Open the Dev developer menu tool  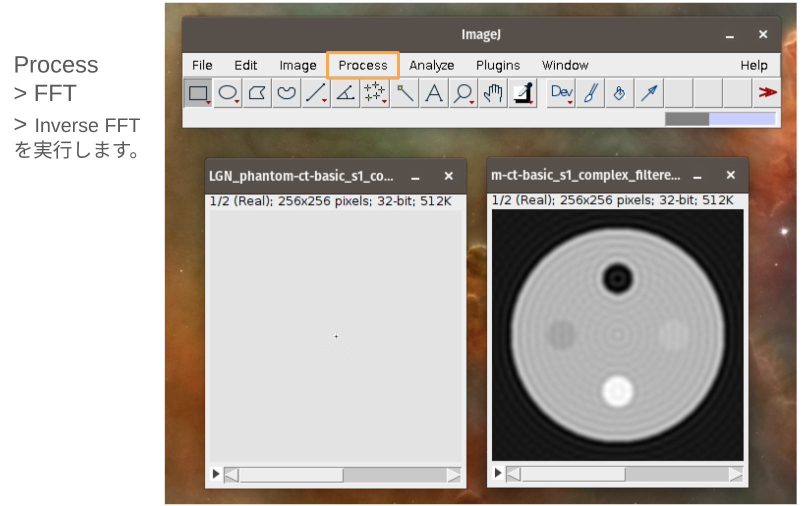pos(561,93)
